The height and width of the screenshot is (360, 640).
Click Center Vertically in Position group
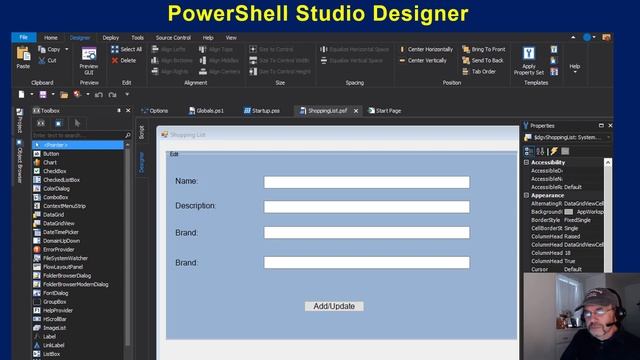423,60
